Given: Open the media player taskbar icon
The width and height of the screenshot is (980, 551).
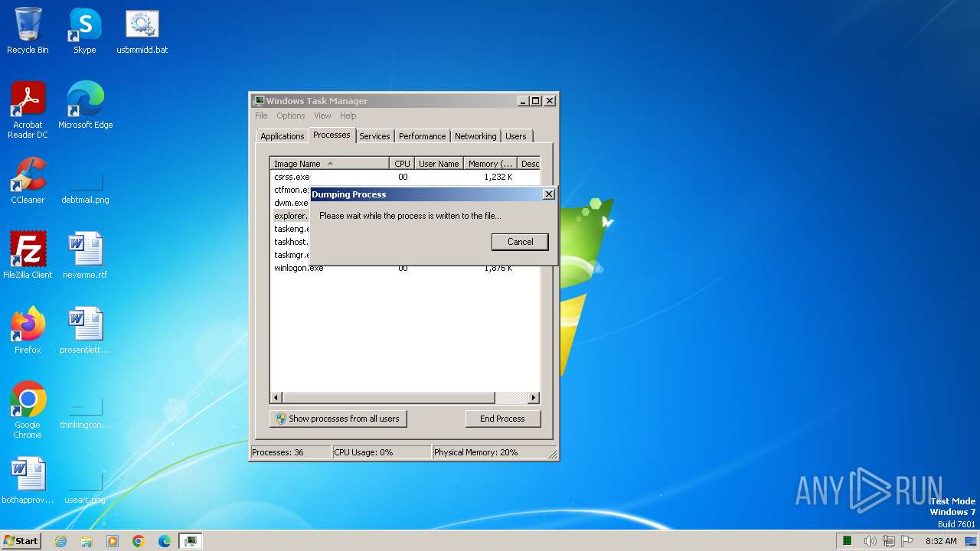Looking at the screenshot, I should [113, 541].
